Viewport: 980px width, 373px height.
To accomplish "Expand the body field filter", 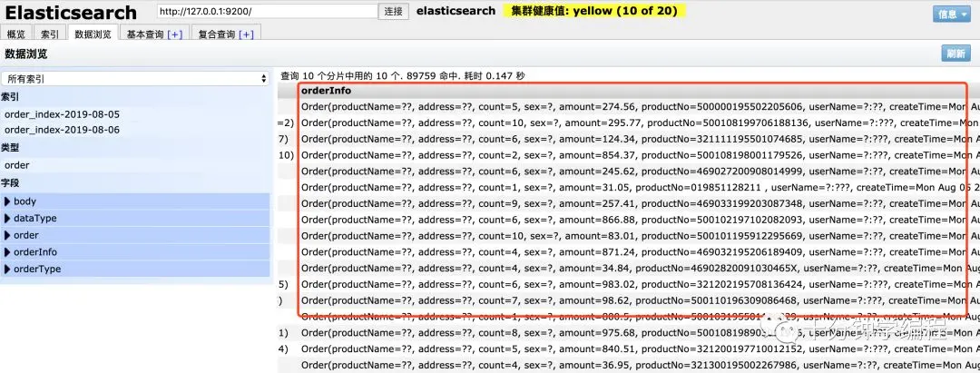I will click(135, 201).
